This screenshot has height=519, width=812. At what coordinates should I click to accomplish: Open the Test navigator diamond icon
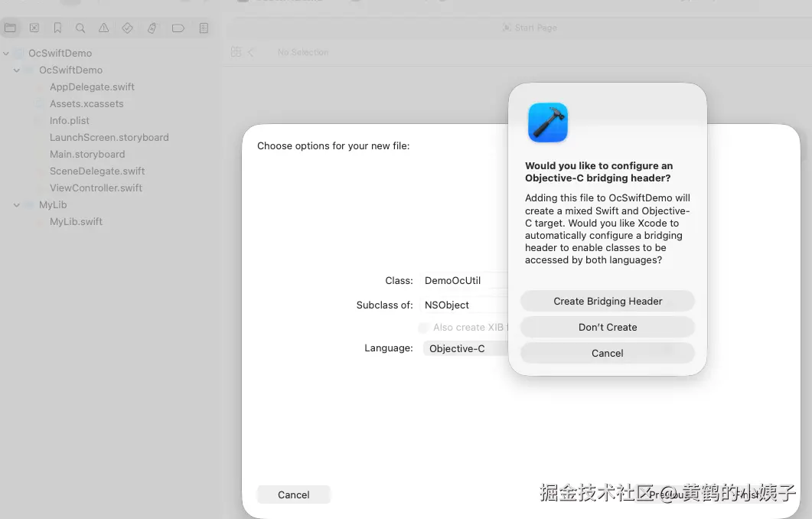tap(127, 28)
